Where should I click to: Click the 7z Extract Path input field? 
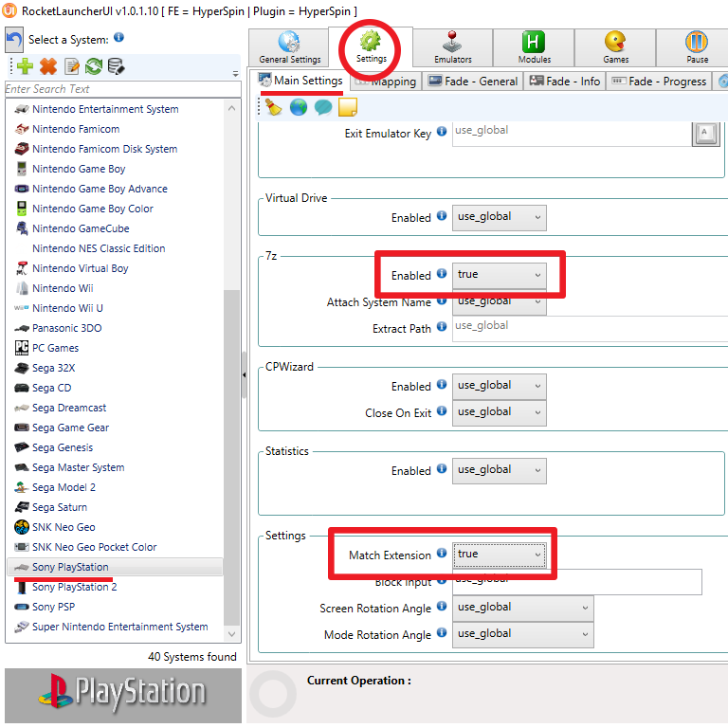(x=588, y=328)
